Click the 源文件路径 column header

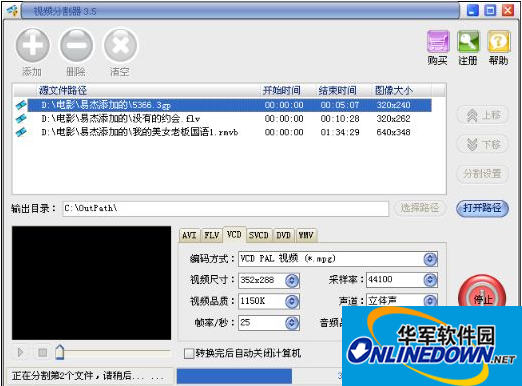pos(148,90)
